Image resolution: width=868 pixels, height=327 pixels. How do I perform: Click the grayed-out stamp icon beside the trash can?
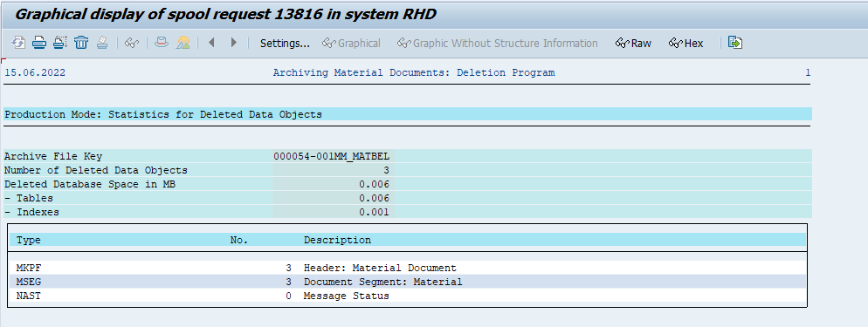[x=102, y=43]
